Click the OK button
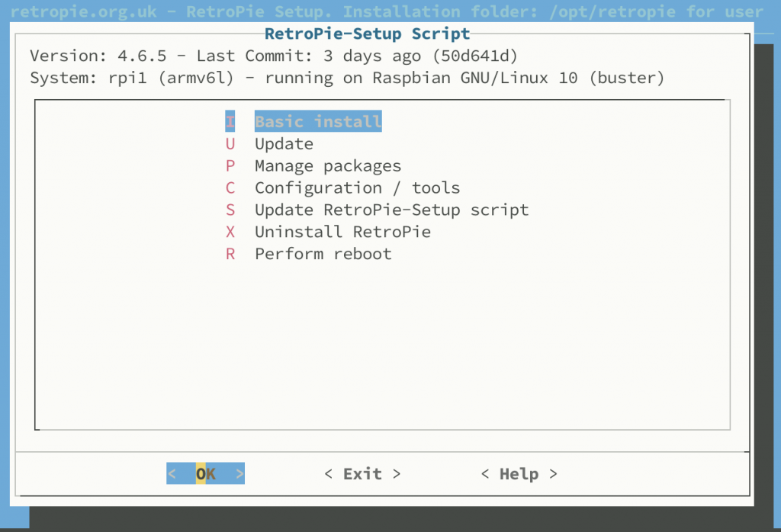The height and width of the screenshot is (532, 781). pos(205,474)
